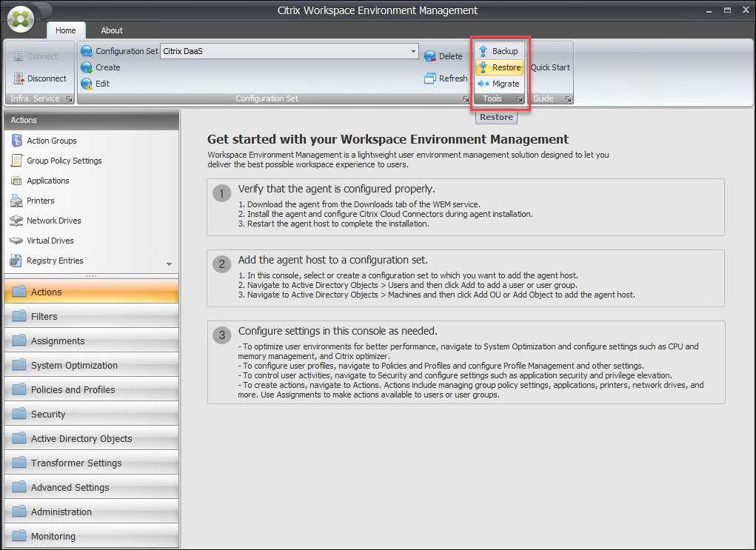Click the Virtual Drives icon
The image size is (756, 550).
[x=16, y=241]
